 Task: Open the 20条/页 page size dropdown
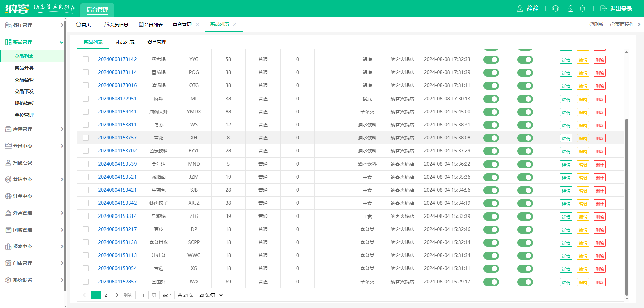[x=210, y=295]
